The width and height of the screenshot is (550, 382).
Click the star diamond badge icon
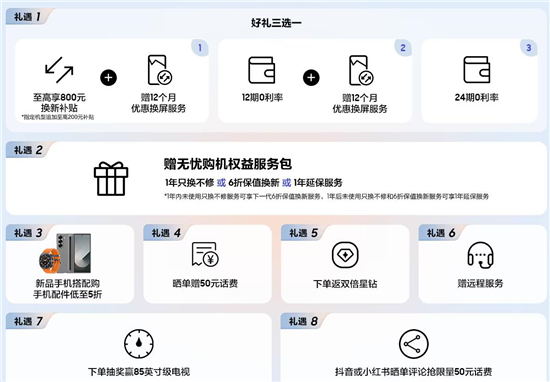[345, 255]
